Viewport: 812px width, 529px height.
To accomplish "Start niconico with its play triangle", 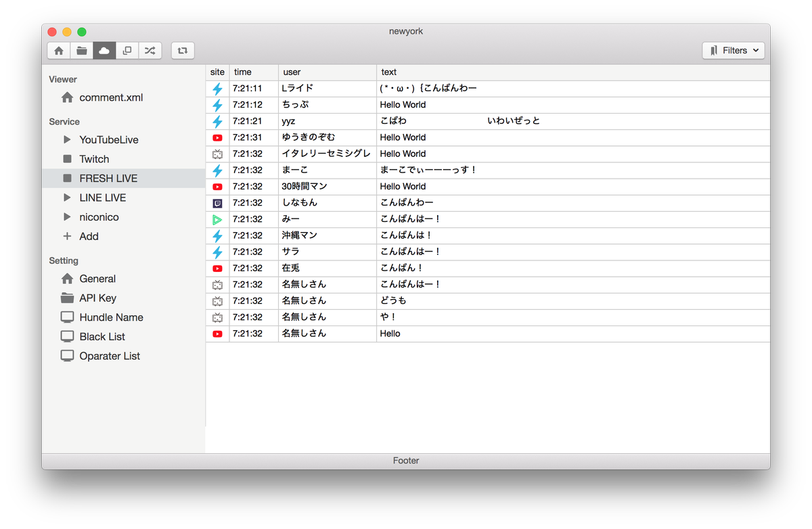I will pyautogui.click(x=67, y=217).
